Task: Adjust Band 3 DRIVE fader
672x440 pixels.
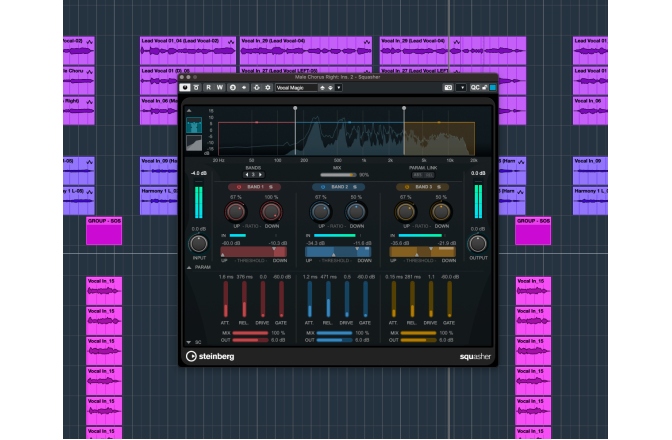Action: pos(431,300)
